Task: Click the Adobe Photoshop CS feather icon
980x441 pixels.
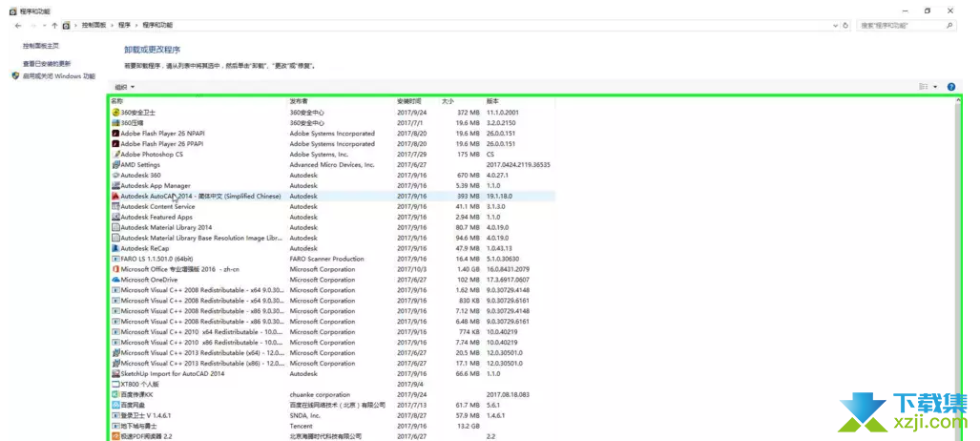Action: [x=115, y=155]
